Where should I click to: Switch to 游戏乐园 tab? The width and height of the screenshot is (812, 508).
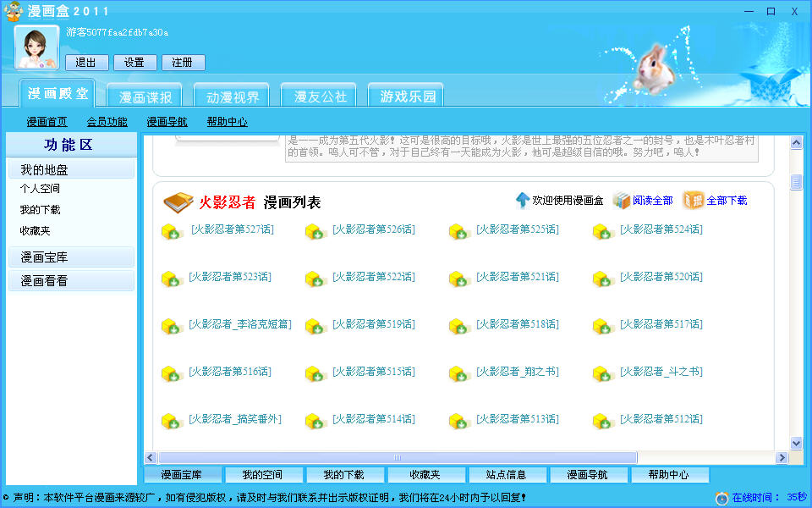pos(405,97)
